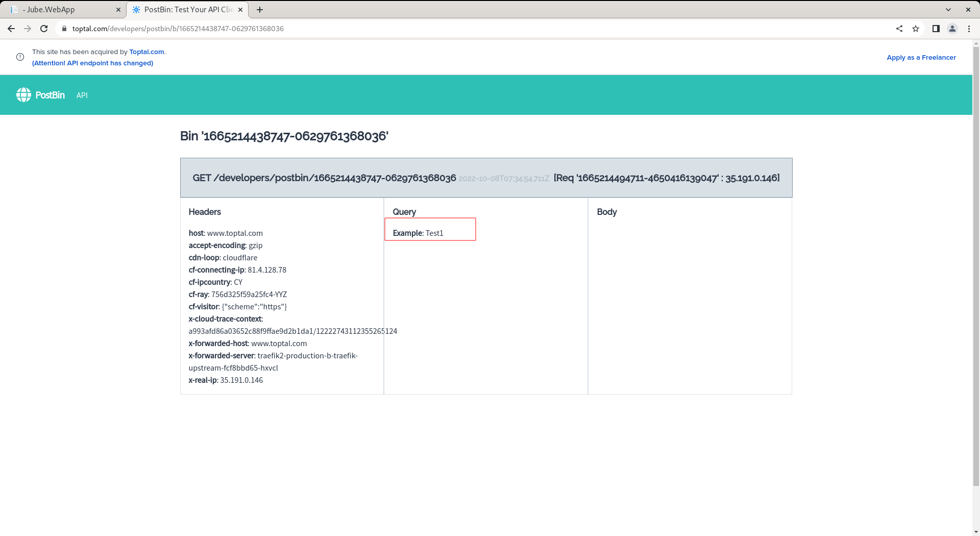Click the Req ID and IP text
This screenshot has height=536, width=980.
tap(667, 178)
